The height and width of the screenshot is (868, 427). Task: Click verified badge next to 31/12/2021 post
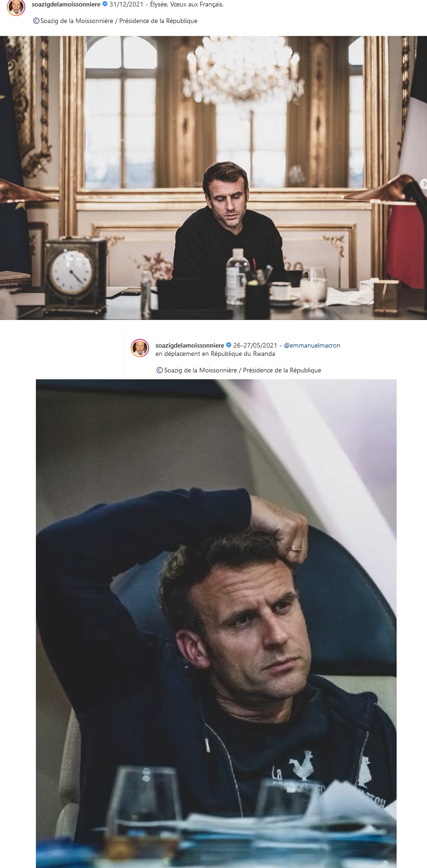(105, 4)
